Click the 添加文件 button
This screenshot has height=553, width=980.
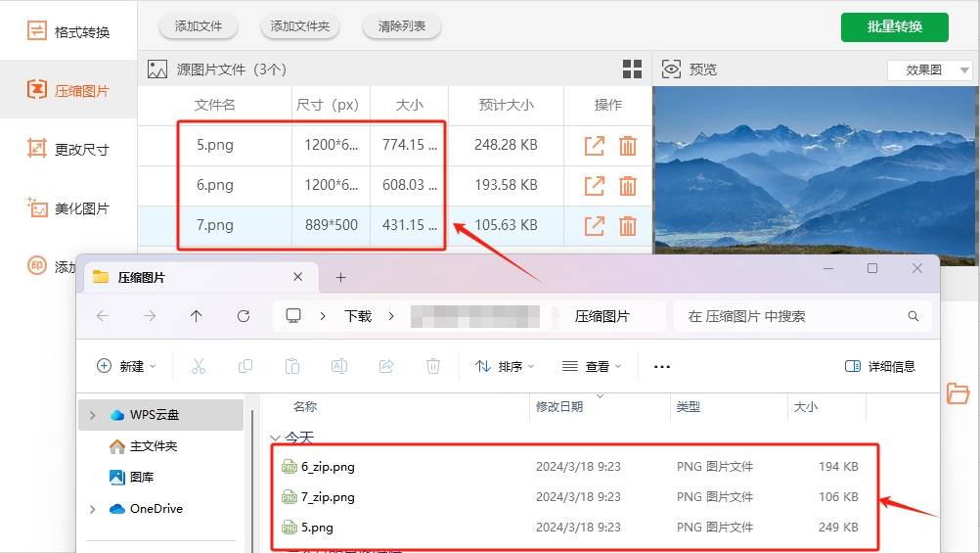click(199, 26)
